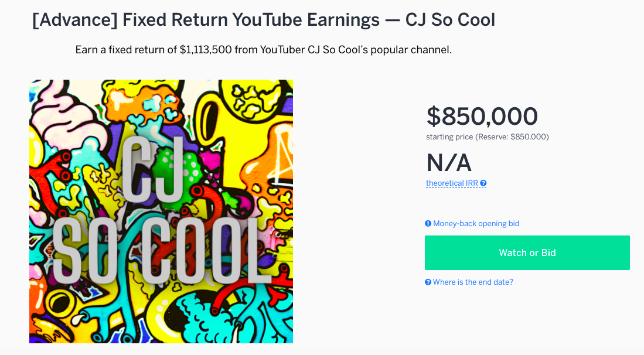Image resolution: width=644 pixels, height=355 pixels.
Task: Click the info icon before Money-back opening bid
Action: [428, 224]
